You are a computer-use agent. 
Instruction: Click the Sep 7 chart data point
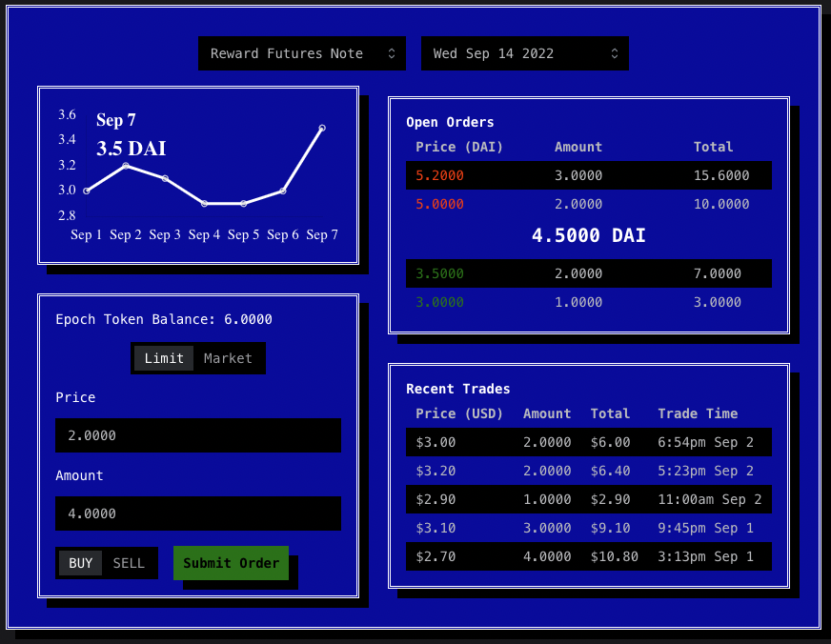pyautogui.click(x=322, y=129)
